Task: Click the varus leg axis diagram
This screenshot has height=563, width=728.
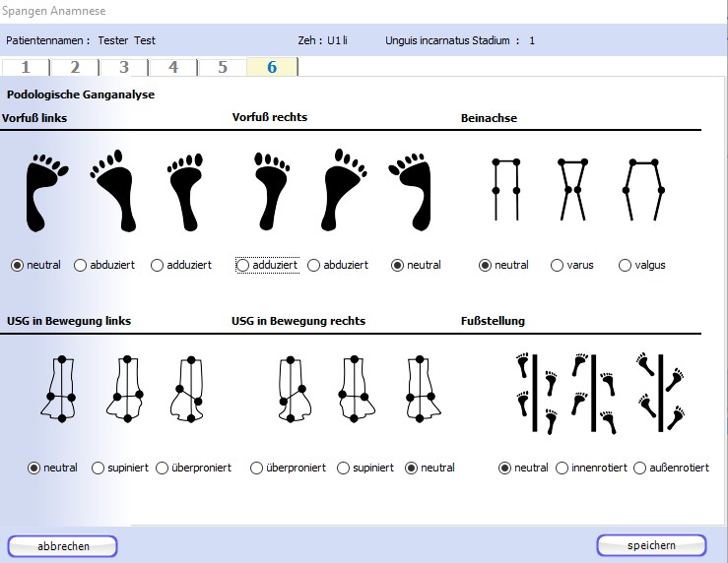Action: (572, 189)
